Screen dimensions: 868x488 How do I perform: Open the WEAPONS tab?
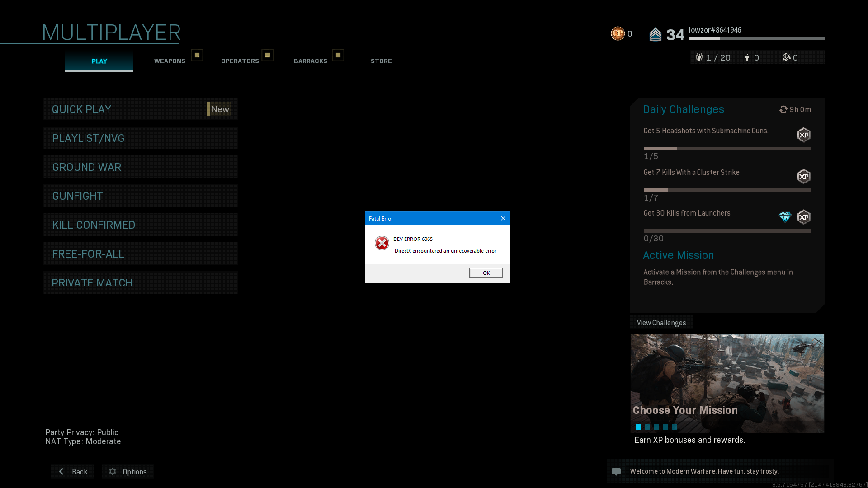click(170, 61)
